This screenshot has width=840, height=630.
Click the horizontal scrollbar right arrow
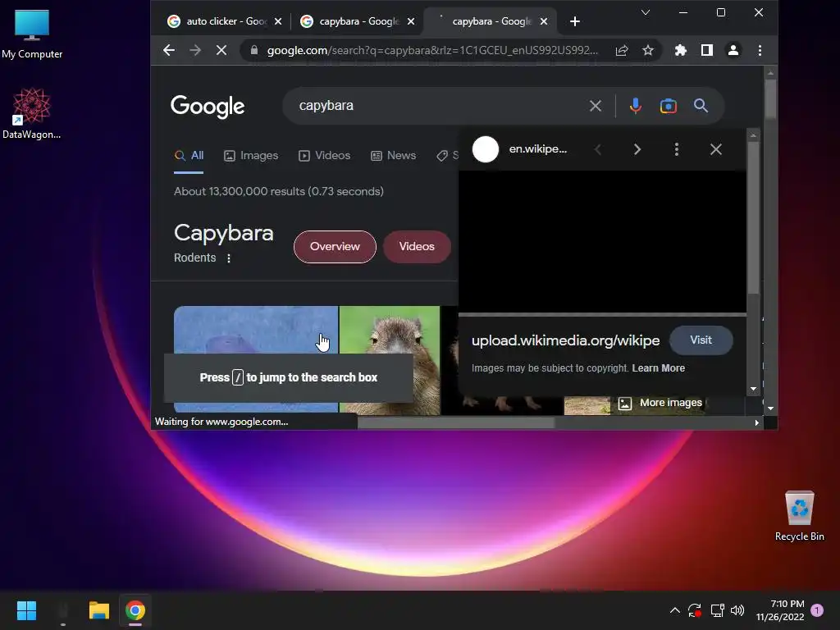coord(756,422)
